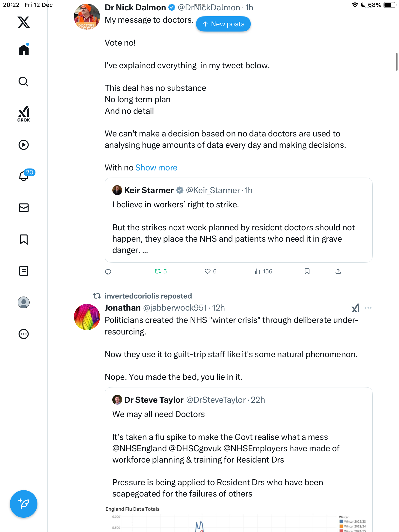Open the More circle menu in sidebar
The height and width of the screenshot is (532, 399).
coord(24,334)
